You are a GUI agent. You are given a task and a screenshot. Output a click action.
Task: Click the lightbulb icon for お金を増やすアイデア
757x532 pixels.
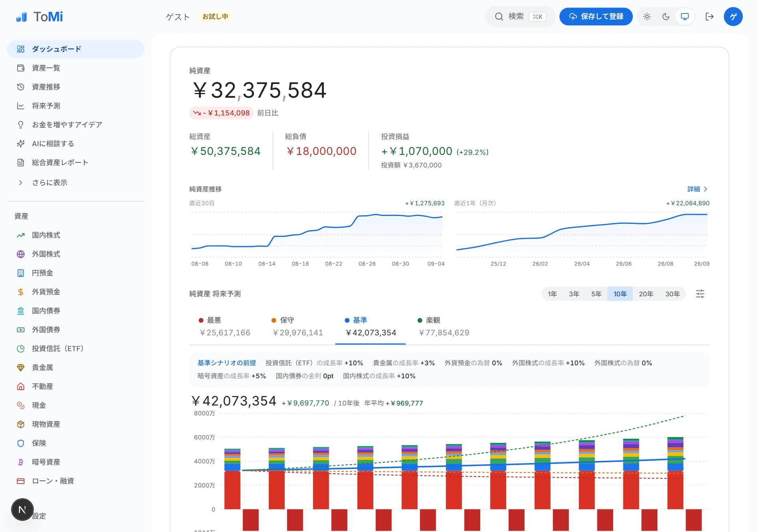click(21, 125)
